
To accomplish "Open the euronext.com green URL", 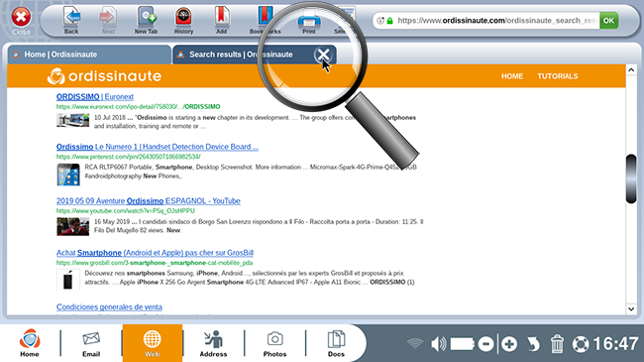I will coord(138,106).
